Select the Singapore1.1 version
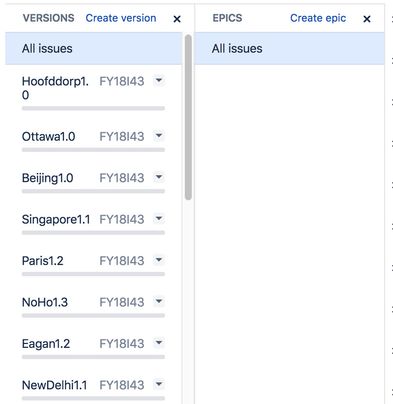This screenshot has width=393, height=404. (x=56, y=220)
